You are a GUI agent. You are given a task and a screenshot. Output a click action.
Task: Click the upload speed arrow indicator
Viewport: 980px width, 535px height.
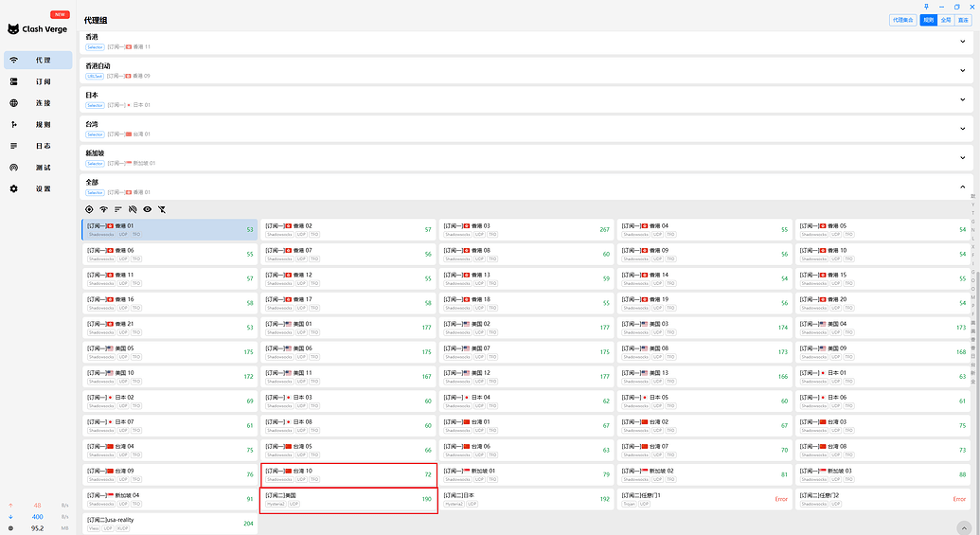click(10, 505)
